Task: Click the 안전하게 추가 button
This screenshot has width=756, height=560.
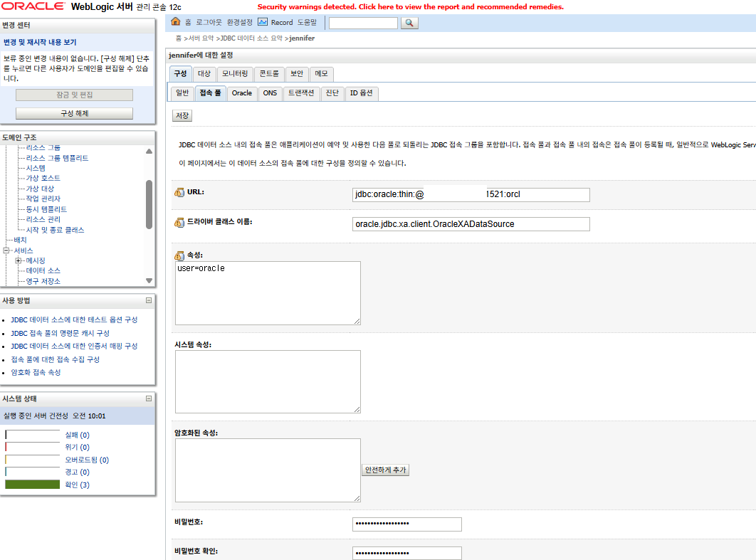Action: click(385, 470)
